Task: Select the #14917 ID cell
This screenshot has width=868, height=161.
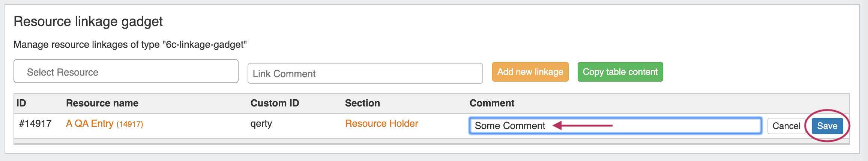Action: pos(35,124)
